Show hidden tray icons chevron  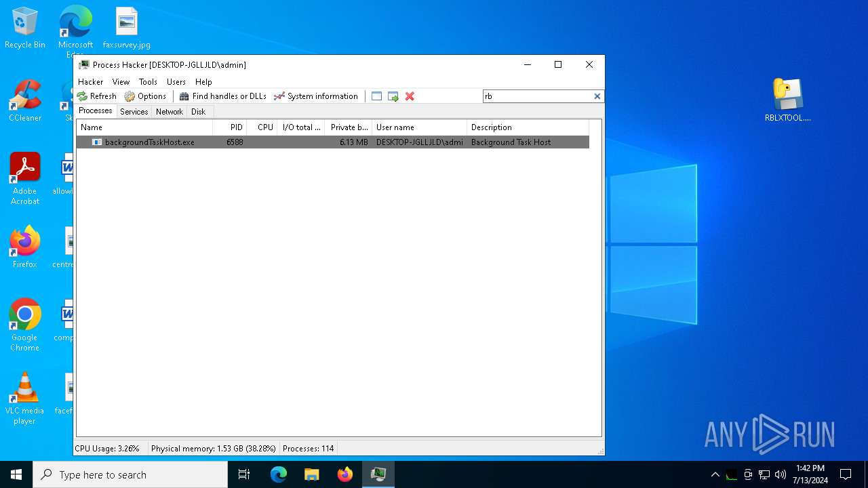point(715,474)
